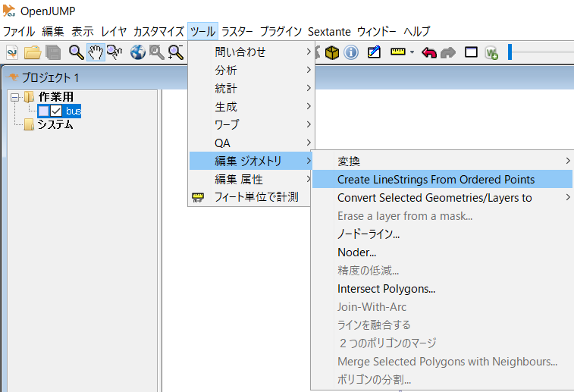The width and height of the screenshot is (574, 392).
Task: Click the red Undo arrow
Action: [428, 53]
